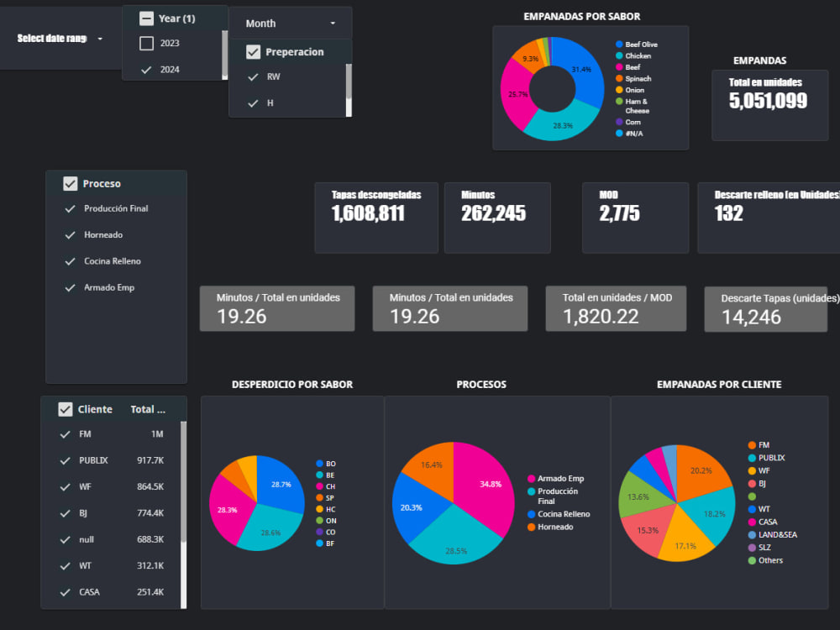Uncheck the PUBLIX client row
Image resolution: width=840 pixels, height=630 pixels.
65,460
